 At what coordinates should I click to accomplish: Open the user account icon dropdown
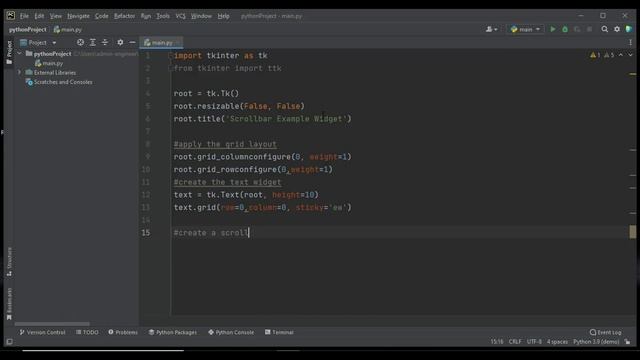point(491,29)
